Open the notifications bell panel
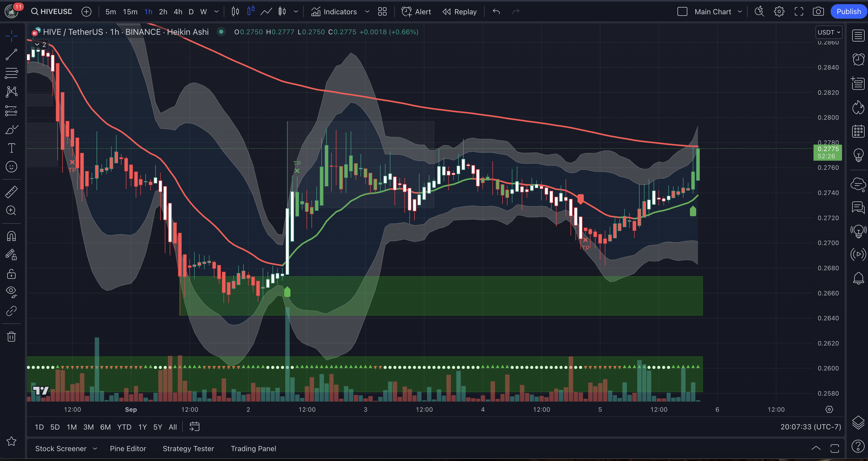Screen dimensions: 868x461 [x=858, y=278]
